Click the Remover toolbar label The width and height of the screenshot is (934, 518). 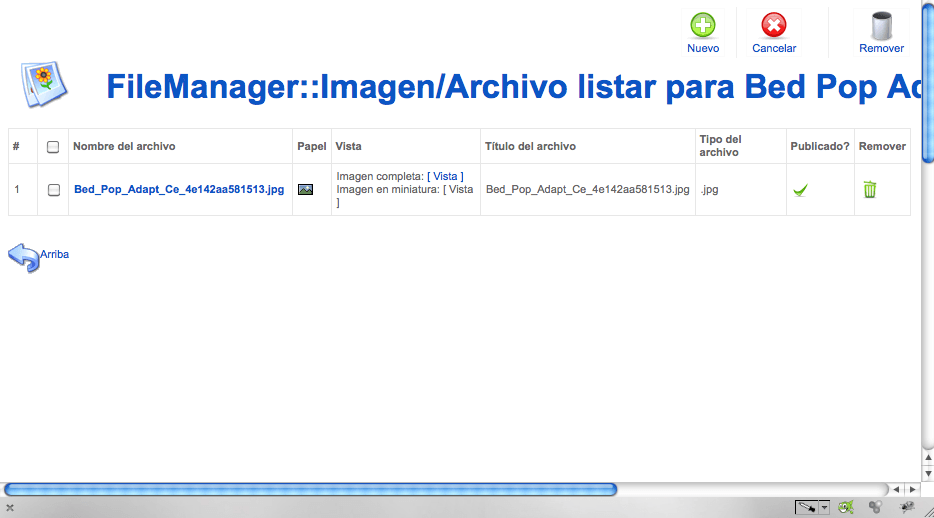[882, 48]
